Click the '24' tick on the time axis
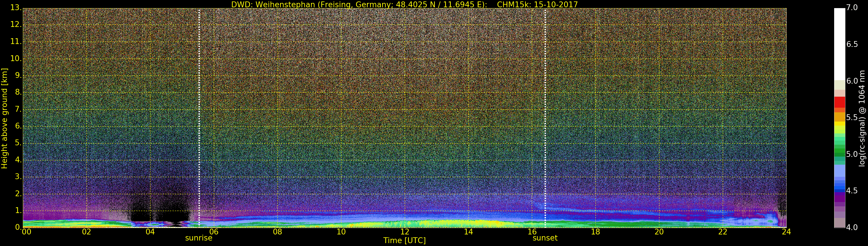This screenshot has width=868, height=246. pos(786,232)
